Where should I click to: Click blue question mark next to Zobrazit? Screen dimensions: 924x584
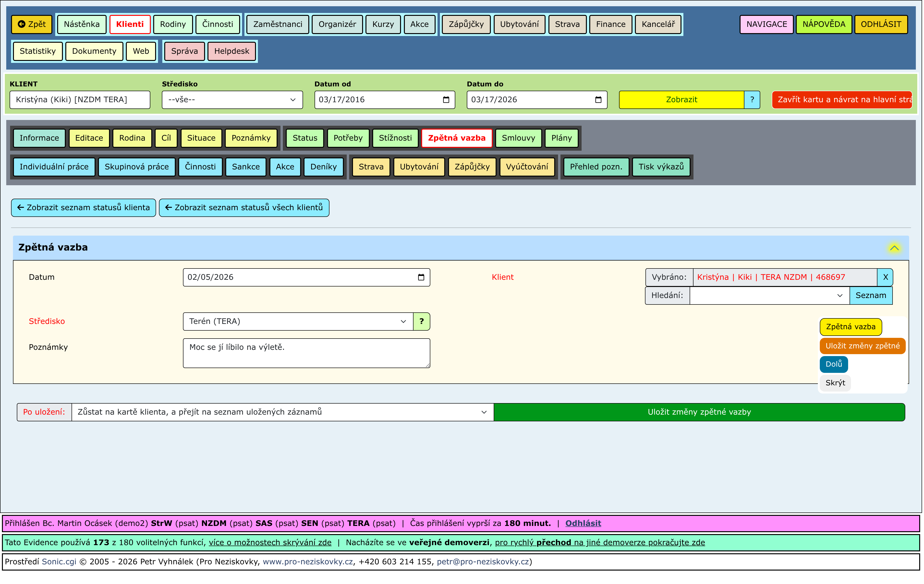pos(752,100)
